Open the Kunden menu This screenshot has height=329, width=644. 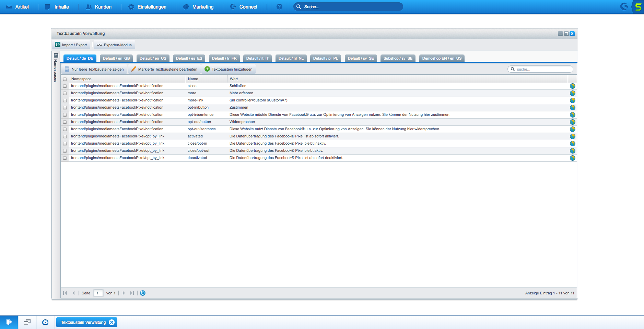[99, 7]
